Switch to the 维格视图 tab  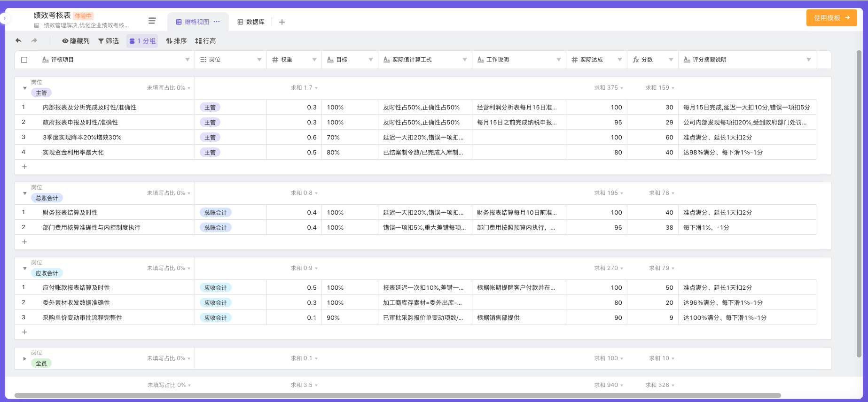click(x=198, y=22)
